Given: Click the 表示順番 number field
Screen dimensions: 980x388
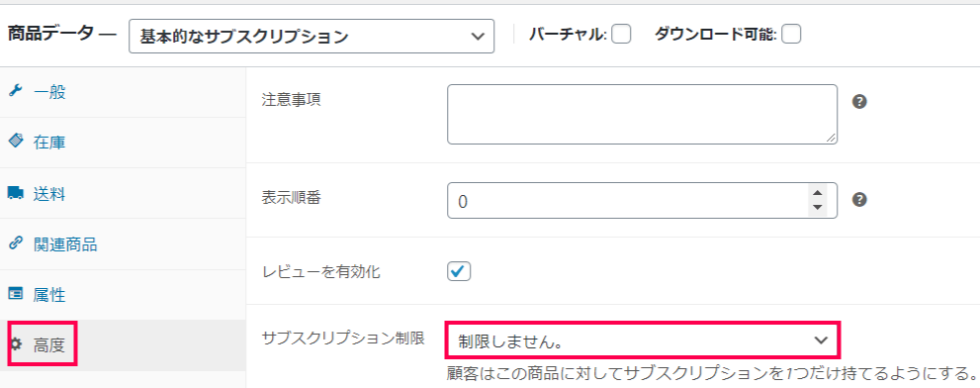Looking at the screenshot, I should pyautogui.click(x=642, y=200).
